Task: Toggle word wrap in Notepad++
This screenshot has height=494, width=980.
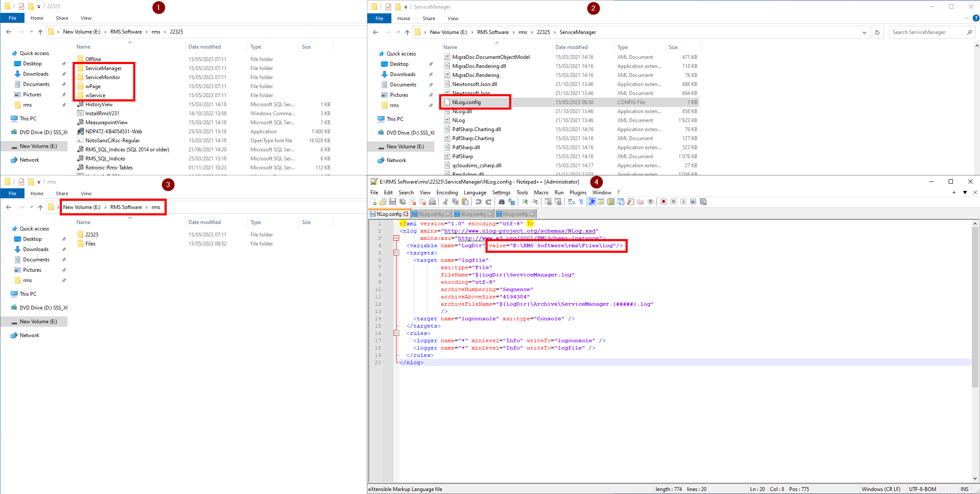Action: point(571,202)
